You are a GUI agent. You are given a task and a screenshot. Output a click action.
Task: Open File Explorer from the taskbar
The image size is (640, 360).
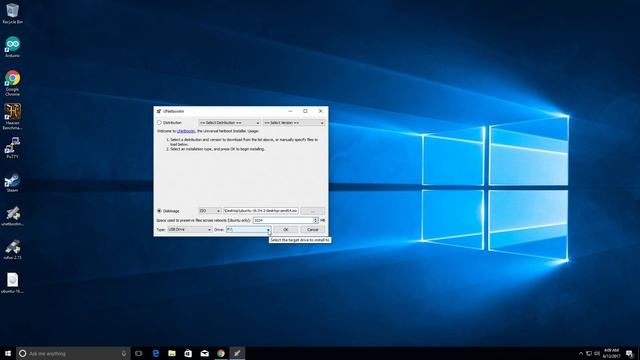[172, 353]
